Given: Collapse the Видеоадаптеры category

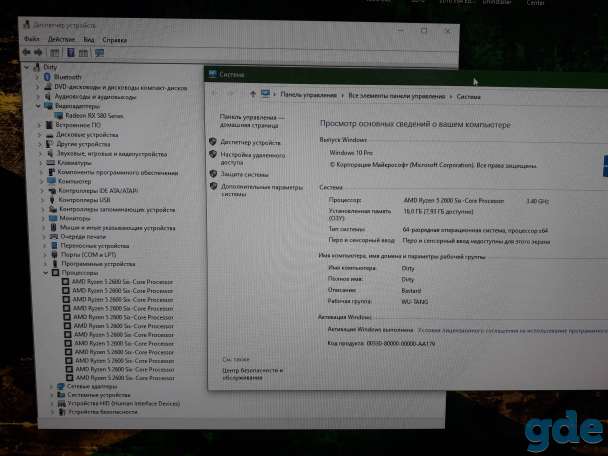Looking at the screenshot, I should pos(38,105).
